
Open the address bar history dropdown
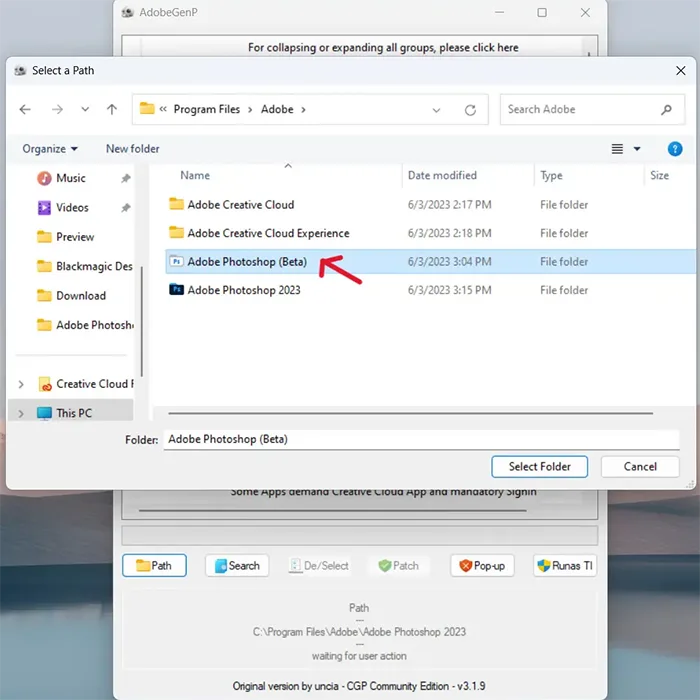click(x=436, y=110)
